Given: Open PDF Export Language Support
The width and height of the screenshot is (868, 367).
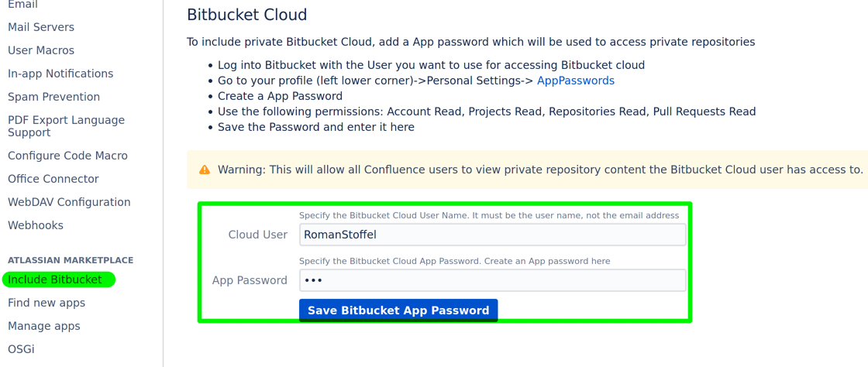Looking at the screenshot, I should (x=66, y=126).
